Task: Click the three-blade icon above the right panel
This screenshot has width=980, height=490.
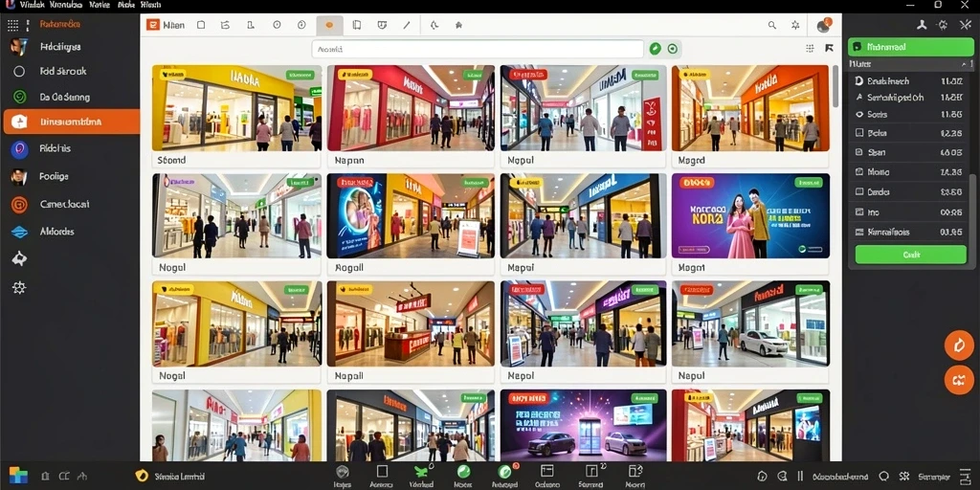Action: [x=922, y=25]
